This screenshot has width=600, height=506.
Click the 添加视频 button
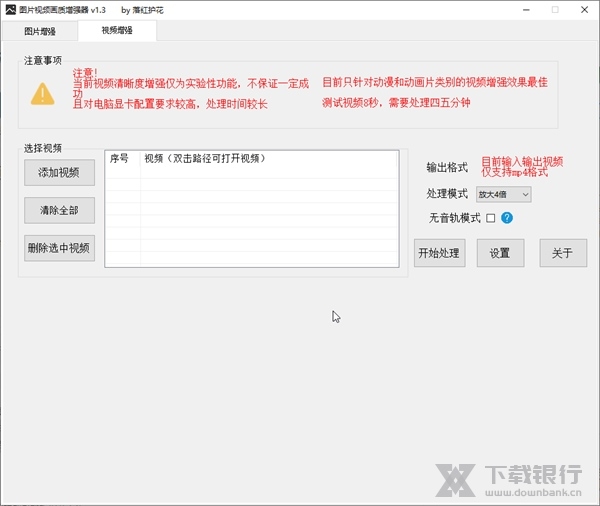[59, 173]
